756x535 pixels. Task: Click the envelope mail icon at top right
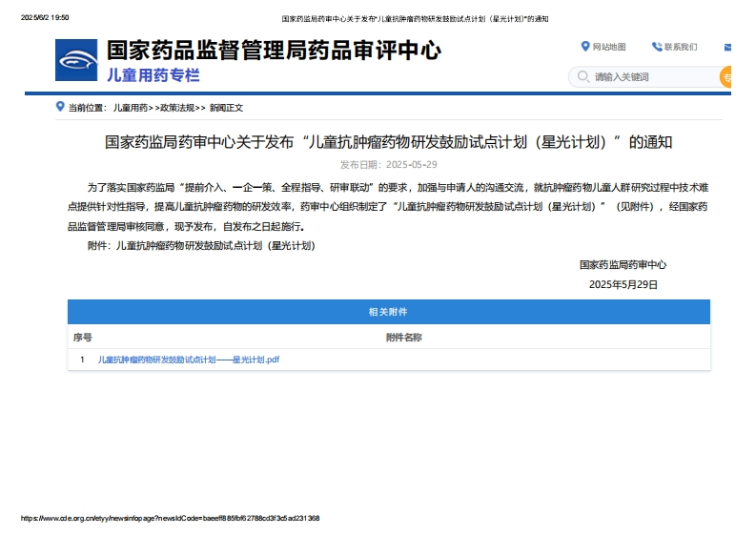tap(728, 46)
